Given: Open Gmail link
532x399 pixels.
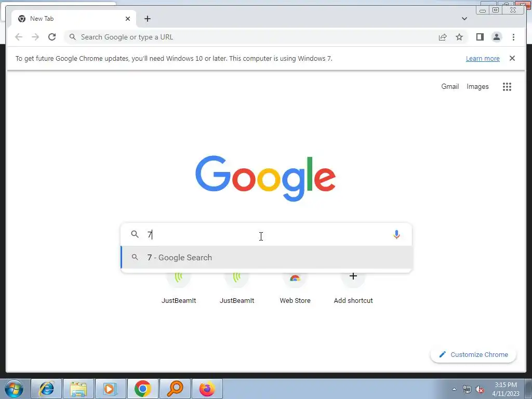Looking at the screenshot, I should tap(450, 87).
